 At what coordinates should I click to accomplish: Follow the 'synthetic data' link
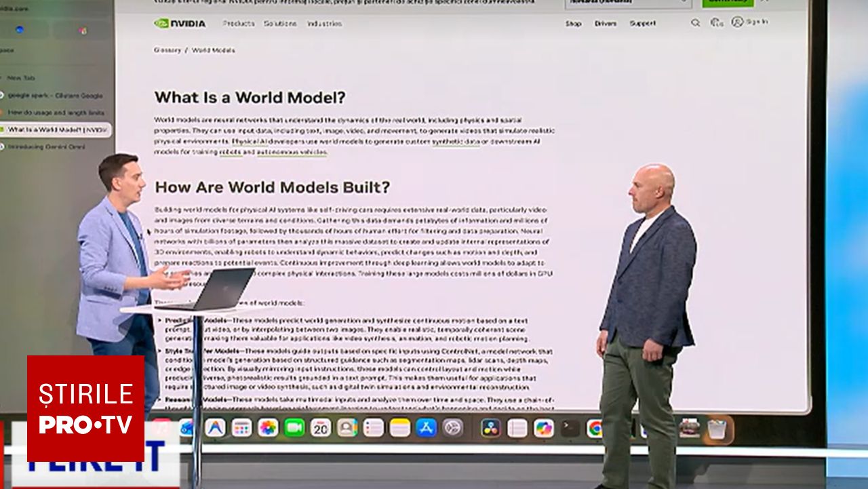(456, 141)
